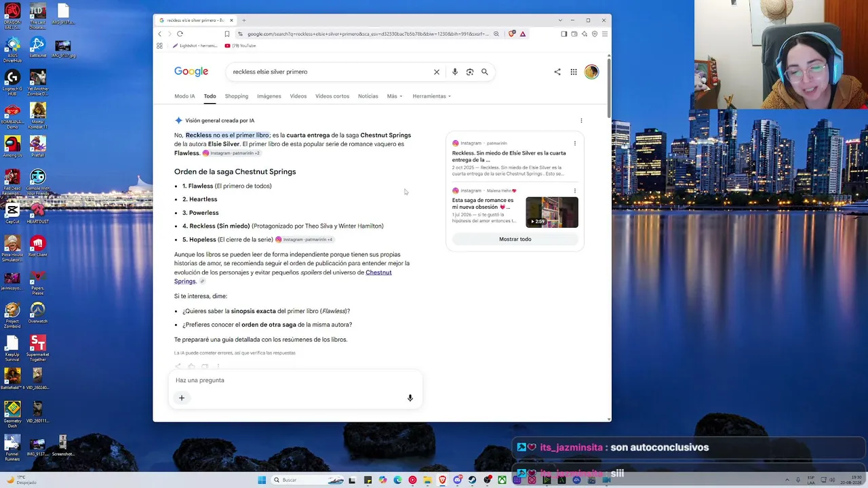Viewport: 868px width, 488px height.
Task: Open the browser main menu
Action: click(604, 34)
